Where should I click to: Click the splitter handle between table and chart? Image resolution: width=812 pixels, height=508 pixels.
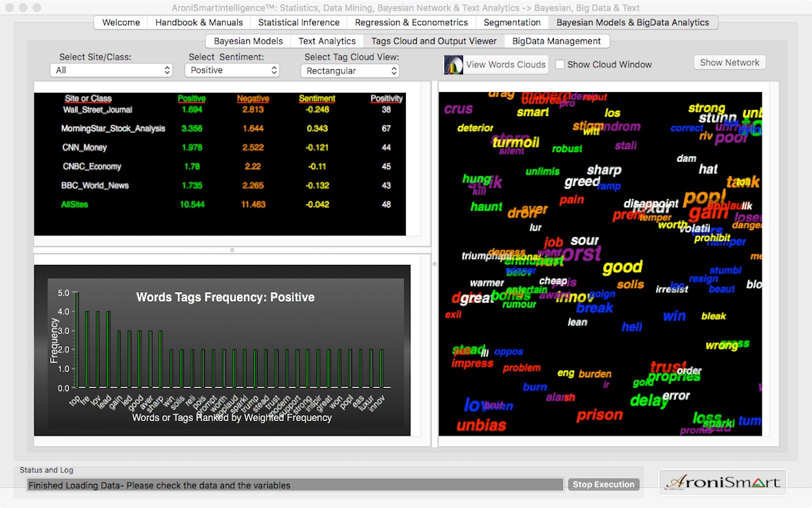(x=232, y=250)
